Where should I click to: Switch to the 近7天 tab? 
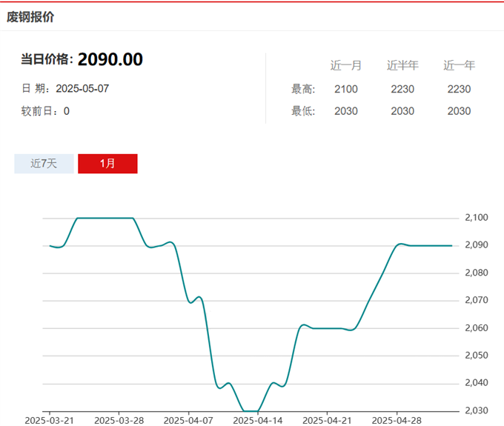pos(44,164)
